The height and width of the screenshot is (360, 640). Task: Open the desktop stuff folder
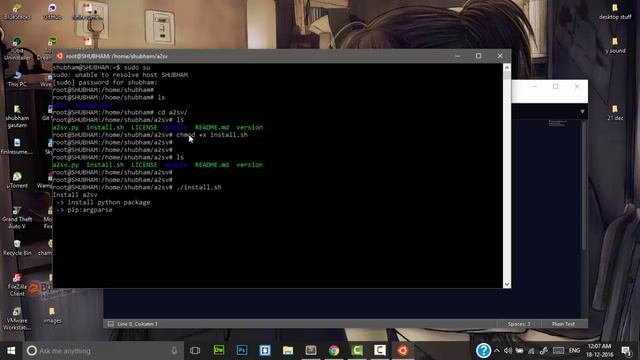click(x=615, y=11)
